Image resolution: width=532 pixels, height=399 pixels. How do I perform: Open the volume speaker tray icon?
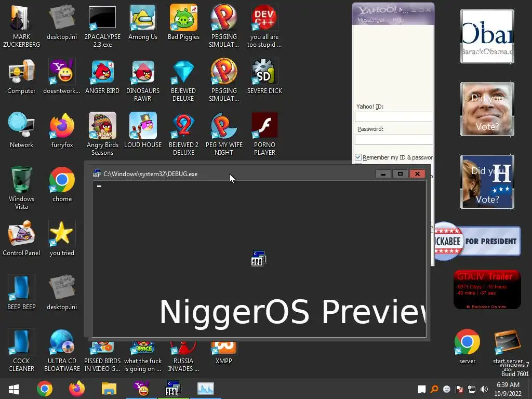pos(484,389)
